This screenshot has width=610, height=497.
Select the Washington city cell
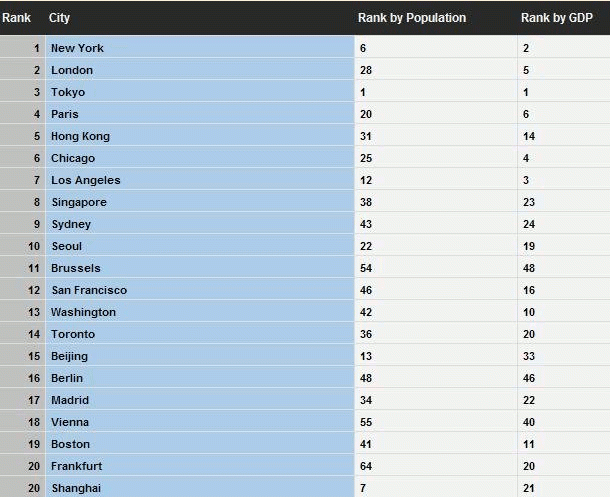(x=83, y=312)
